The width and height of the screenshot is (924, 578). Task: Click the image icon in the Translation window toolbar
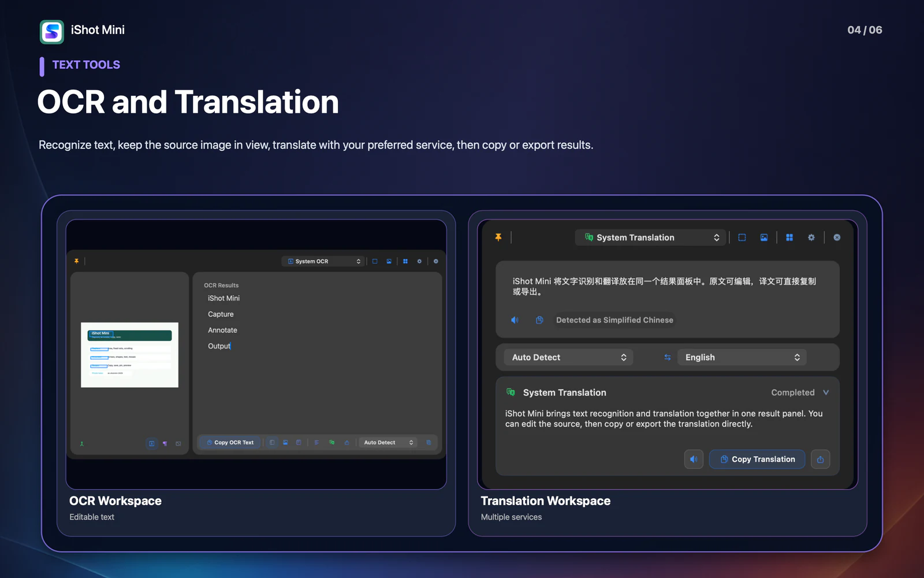coord(764,238)
